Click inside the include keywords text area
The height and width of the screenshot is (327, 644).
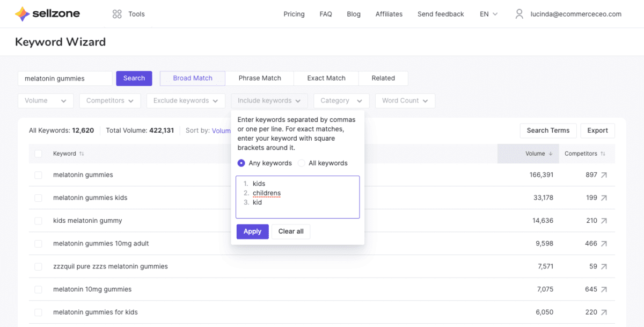click(298, 197)
